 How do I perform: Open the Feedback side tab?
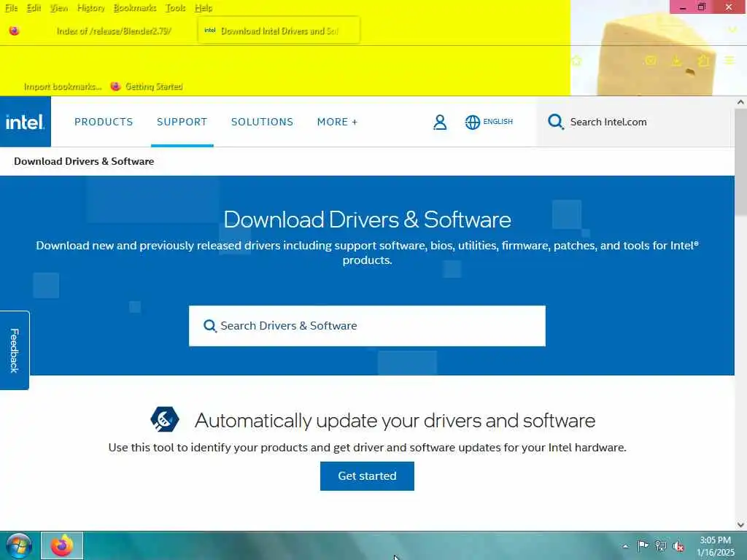coord(15,351)
